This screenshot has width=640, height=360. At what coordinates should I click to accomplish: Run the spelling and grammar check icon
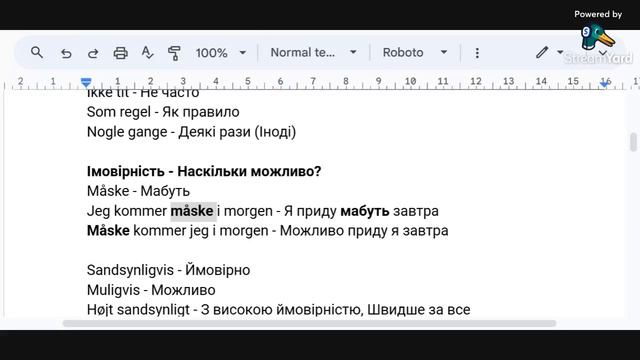(x=147, y=53)
